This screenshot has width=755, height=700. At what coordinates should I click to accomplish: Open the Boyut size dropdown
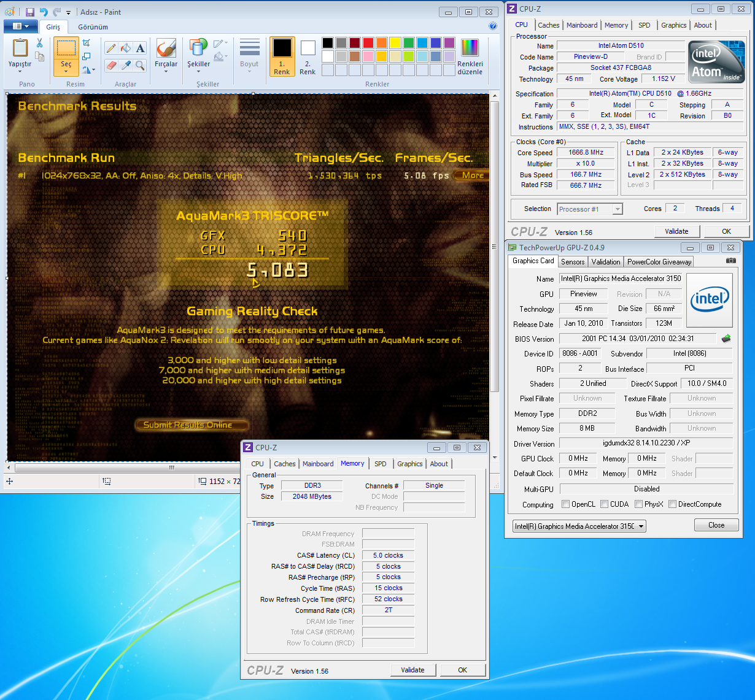(249, 56)
